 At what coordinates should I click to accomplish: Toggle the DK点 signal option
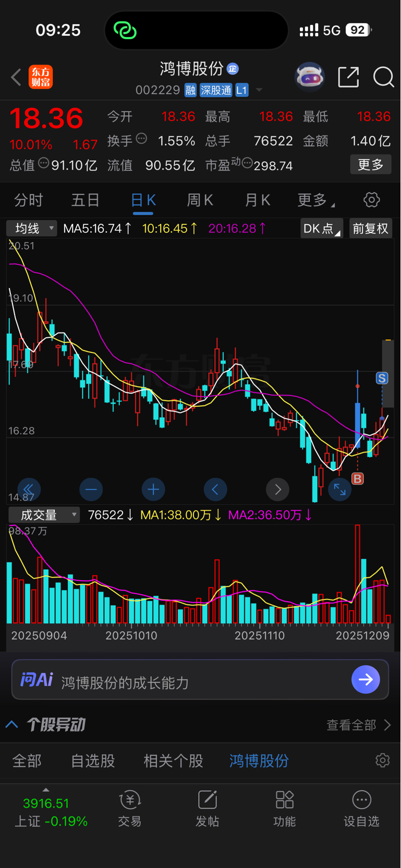coord(322,228)
